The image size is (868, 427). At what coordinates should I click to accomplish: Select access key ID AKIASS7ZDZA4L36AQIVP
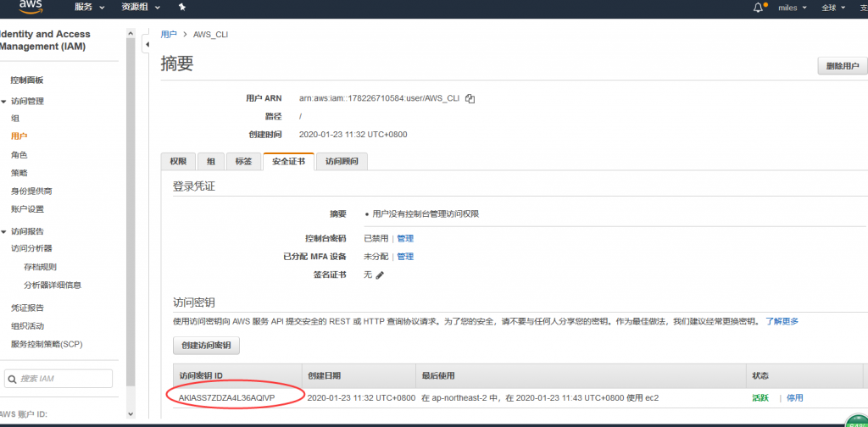click(x=227, y=397)
